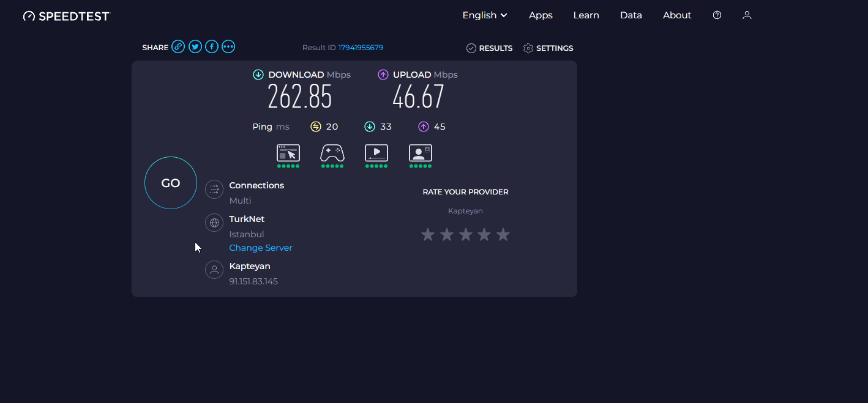Click the IP address 91.151.83.145

tap(253, 281)
